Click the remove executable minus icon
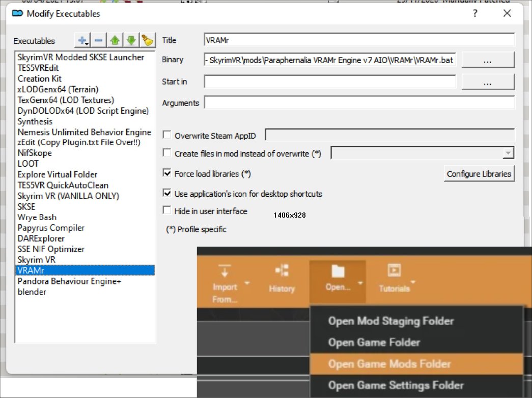This screenshot has height=398, width=532. point(98,40)
